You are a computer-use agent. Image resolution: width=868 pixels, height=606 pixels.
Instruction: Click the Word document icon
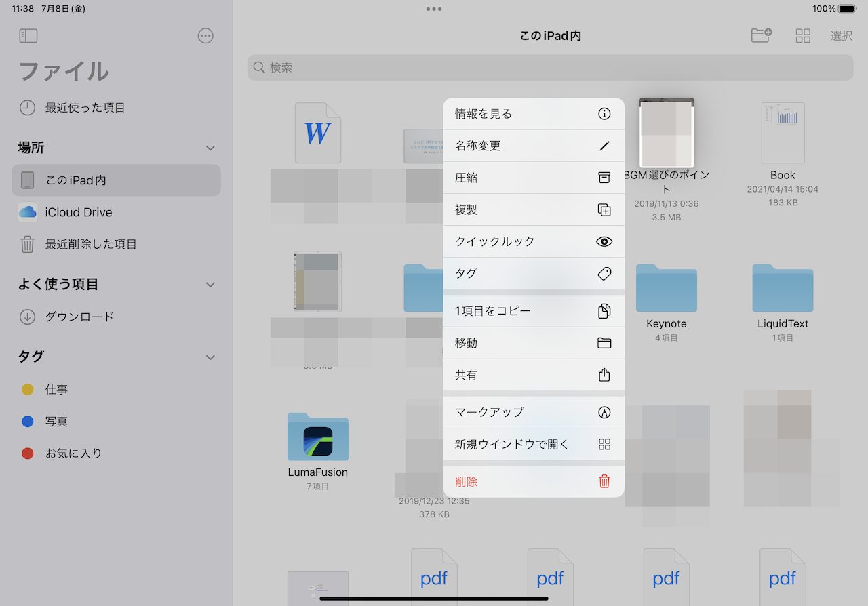coord(318,133)
